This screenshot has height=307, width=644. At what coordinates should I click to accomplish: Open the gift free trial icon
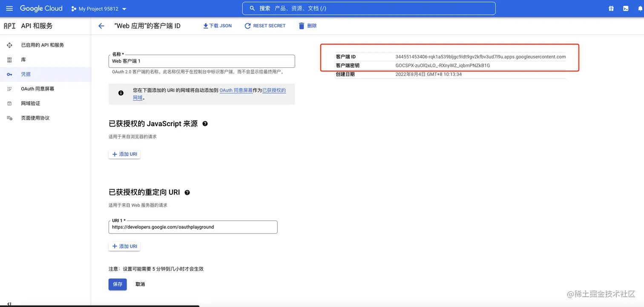point(611,9)
